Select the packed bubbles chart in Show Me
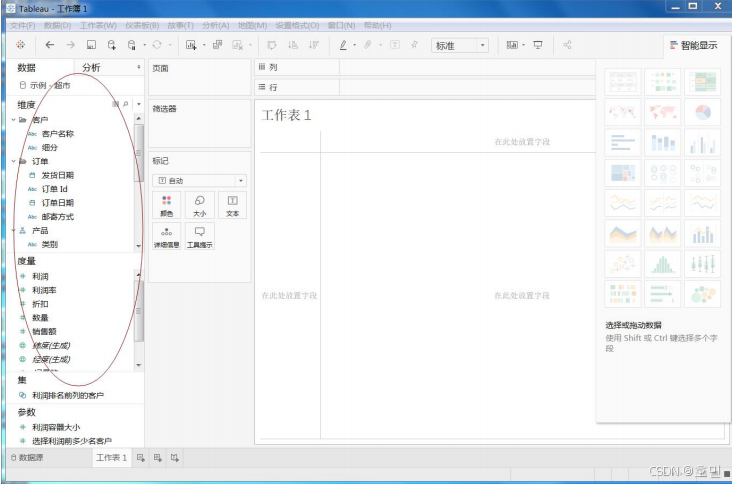732x484 pixels. (703, 294)
